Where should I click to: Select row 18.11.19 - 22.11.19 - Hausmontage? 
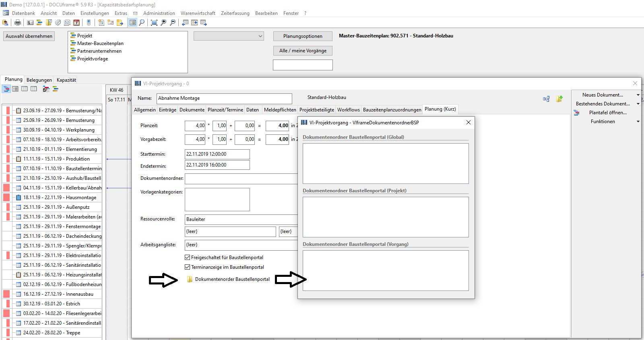coord(52,198)
